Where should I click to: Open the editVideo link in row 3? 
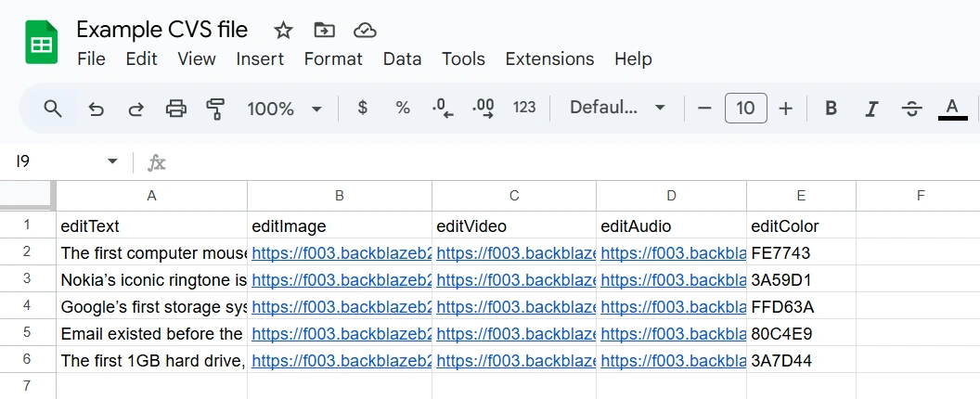click(516, 280)
